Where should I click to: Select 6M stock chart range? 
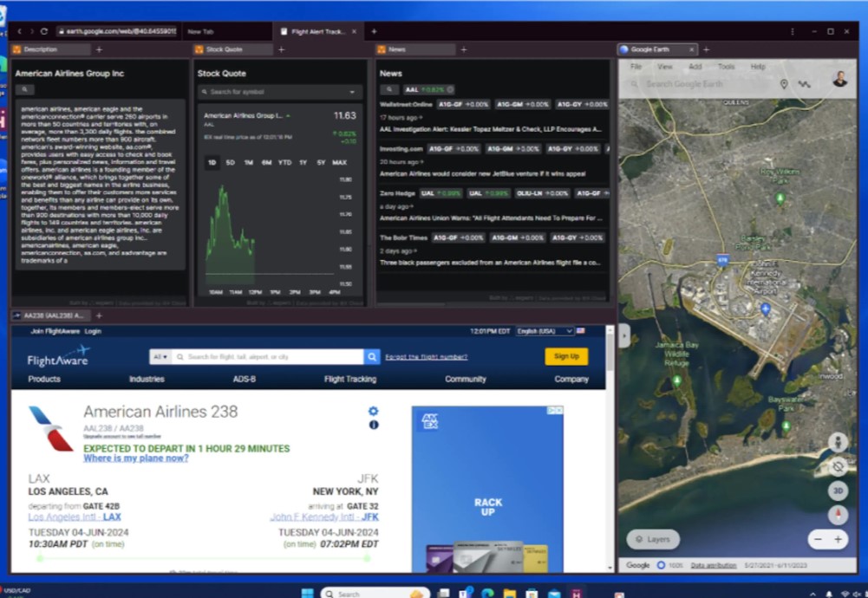coord(266,163)
